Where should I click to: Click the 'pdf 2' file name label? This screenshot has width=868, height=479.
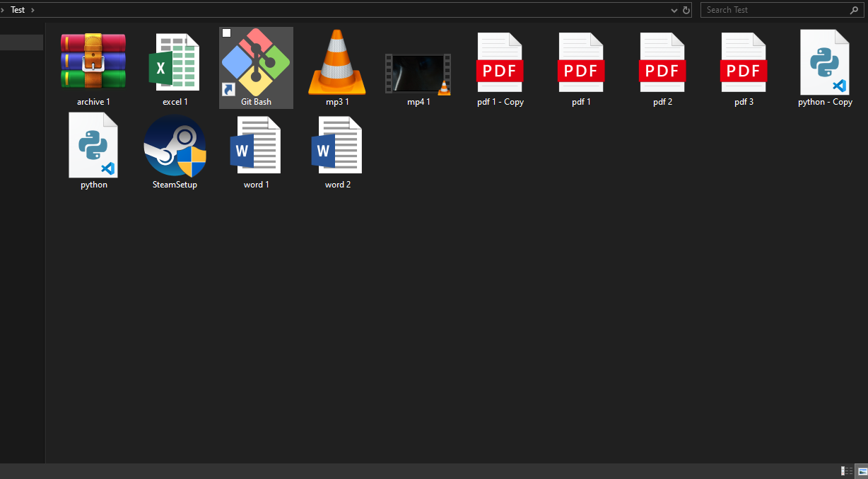[662, 102]
